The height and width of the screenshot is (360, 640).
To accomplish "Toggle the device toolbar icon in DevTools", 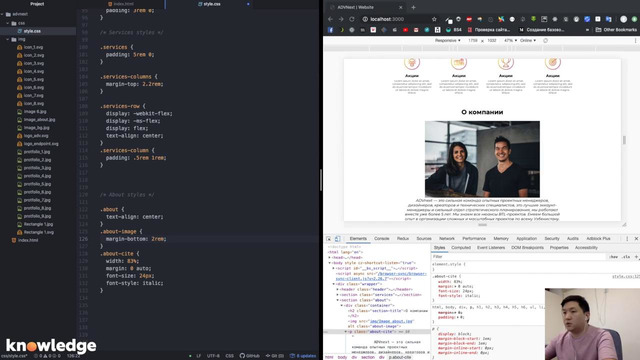I will click(338, 239).
